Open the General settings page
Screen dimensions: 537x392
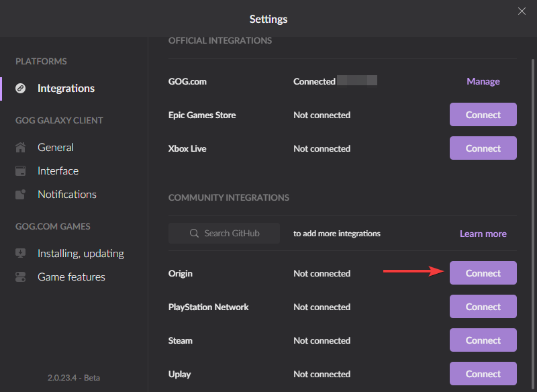click(56, 147)
